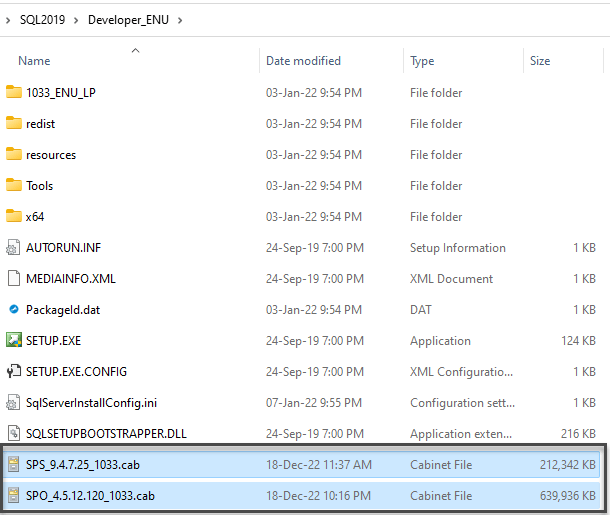The height and width of the screenshot is (515, 610).
Task: Select the redist folder name
Action: pyautogui.click(x=40, y=124)
